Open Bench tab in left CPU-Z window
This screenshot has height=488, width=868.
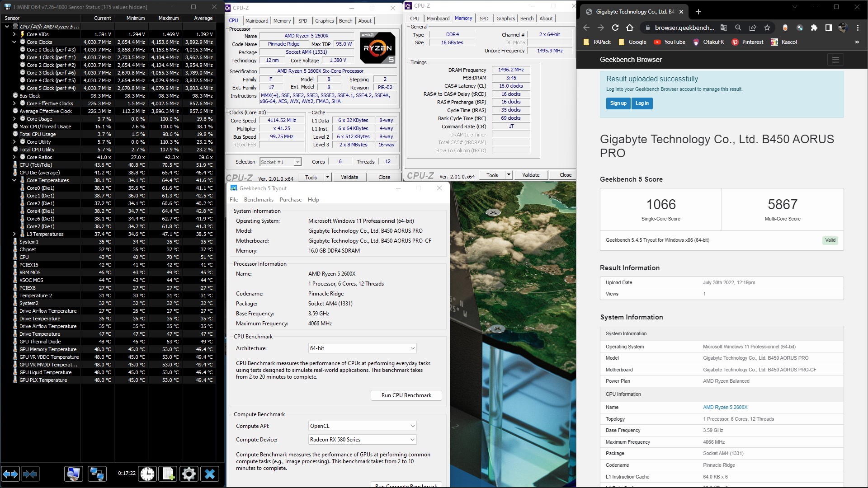345,21
